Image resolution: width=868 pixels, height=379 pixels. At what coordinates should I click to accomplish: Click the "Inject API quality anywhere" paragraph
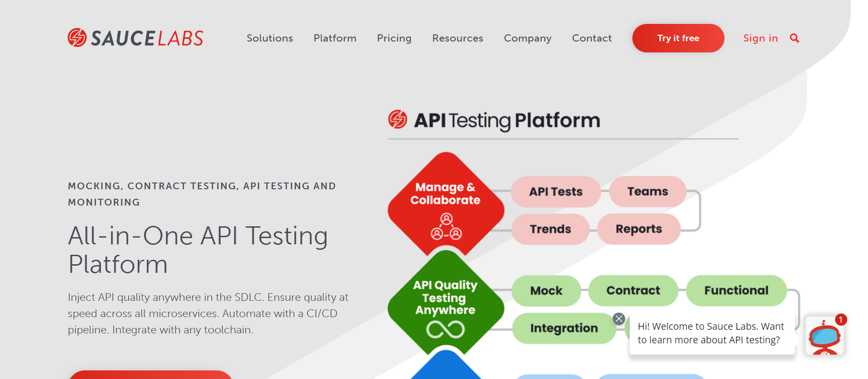tap(208, 313)
